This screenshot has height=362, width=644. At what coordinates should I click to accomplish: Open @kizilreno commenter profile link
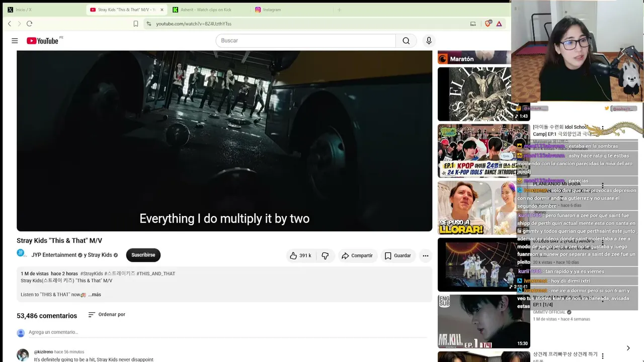[43, 352]
